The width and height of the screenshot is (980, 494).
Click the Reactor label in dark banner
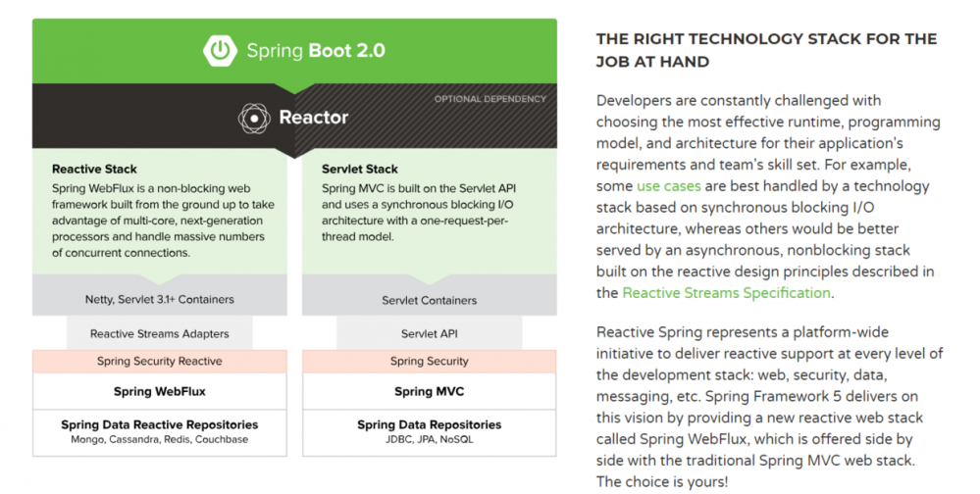[x=313, y=119]
